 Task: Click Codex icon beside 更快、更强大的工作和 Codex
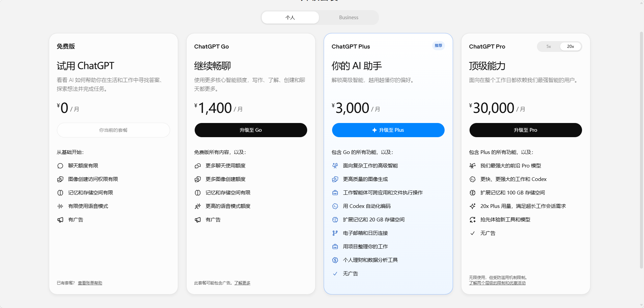(473, 179)
